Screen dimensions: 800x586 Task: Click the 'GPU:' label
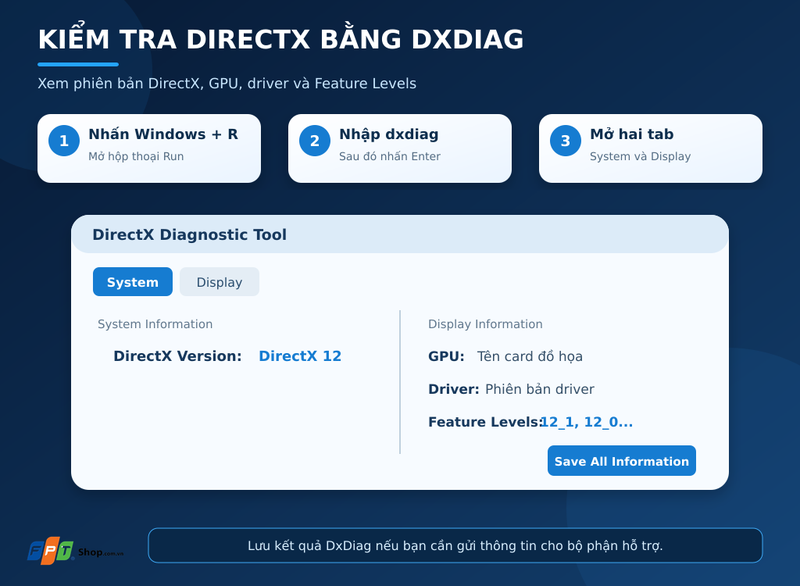click(x=446, y=356)
